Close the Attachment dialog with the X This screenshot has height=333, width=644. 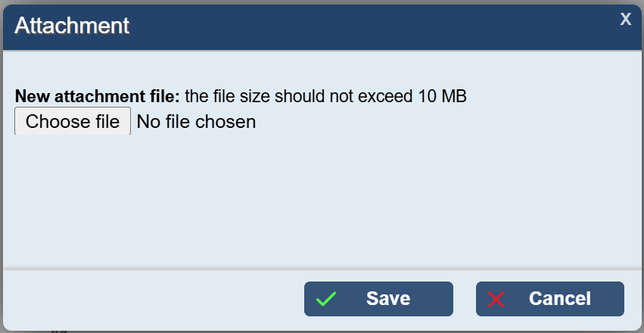(x=625, y=19)
